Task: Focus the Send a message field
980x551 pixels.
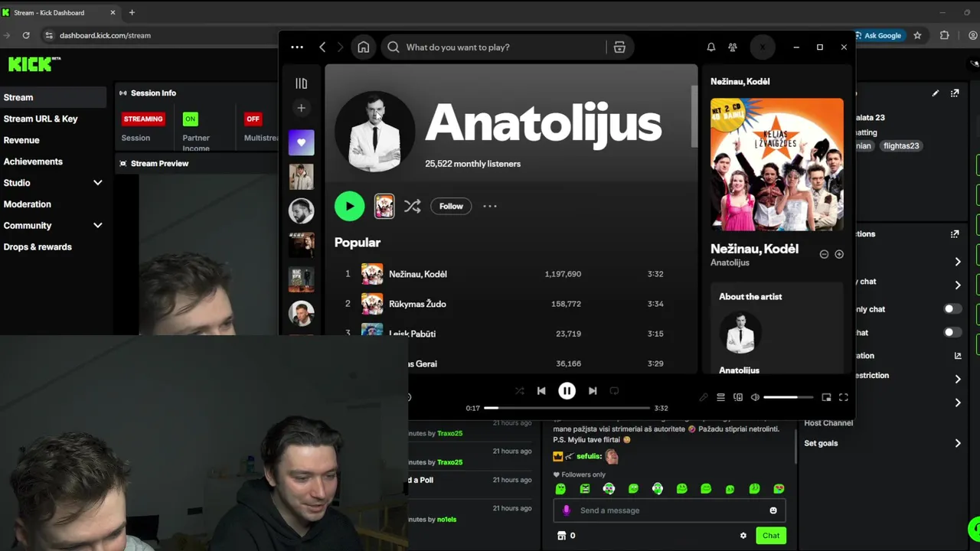Action: [670, 510]
